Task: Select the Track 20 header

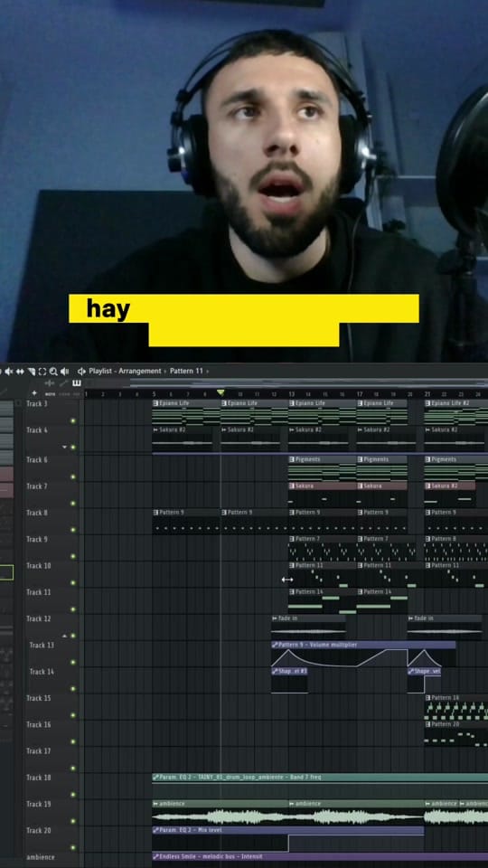Action: (x=53, y=839)
